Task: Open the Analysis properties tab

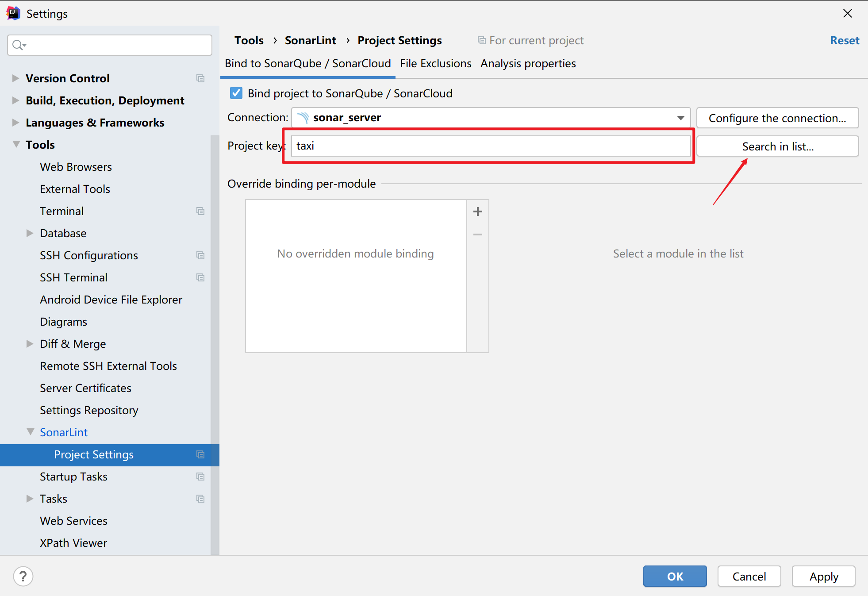Action: 528,64
